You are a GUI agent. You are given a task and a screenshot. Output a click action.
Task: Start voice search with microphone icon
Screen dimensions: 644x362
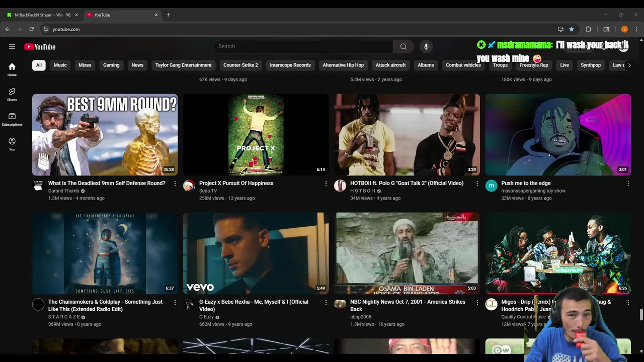coord(426,46)
